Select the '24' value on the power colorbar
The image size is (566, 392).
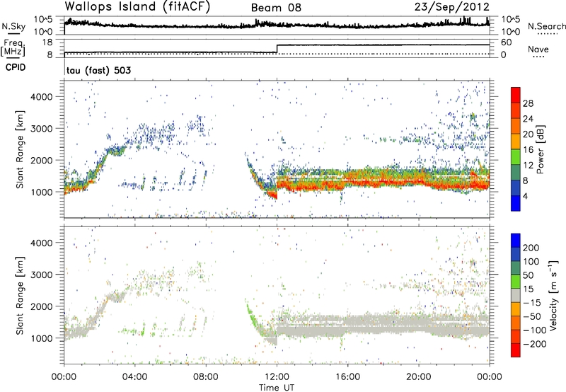pyautogui.click(x=528, y=119)
